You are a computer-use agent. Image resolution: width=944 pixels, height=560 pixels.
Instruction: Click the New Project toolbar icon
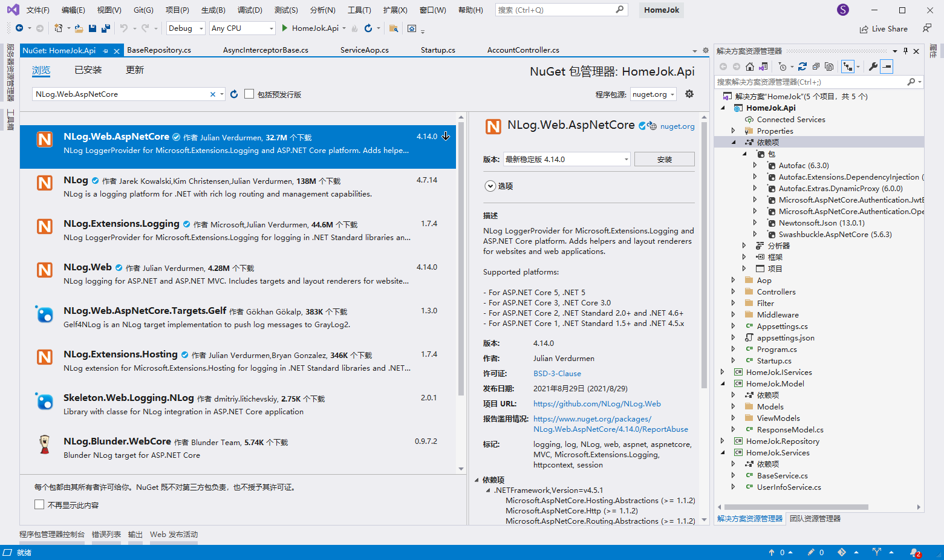(59, 28)
